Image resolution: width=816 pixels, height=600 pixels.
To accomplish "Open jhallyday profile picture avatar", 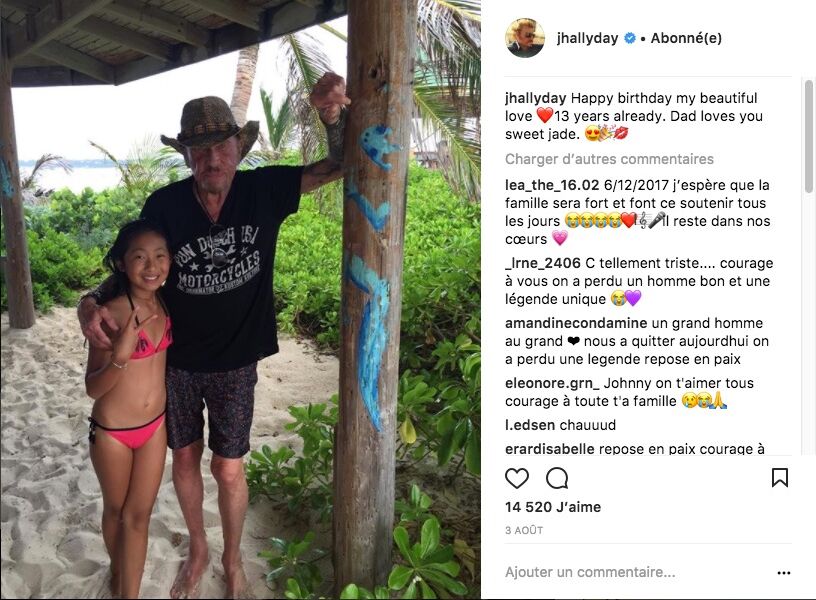I will tap(525, 37).
